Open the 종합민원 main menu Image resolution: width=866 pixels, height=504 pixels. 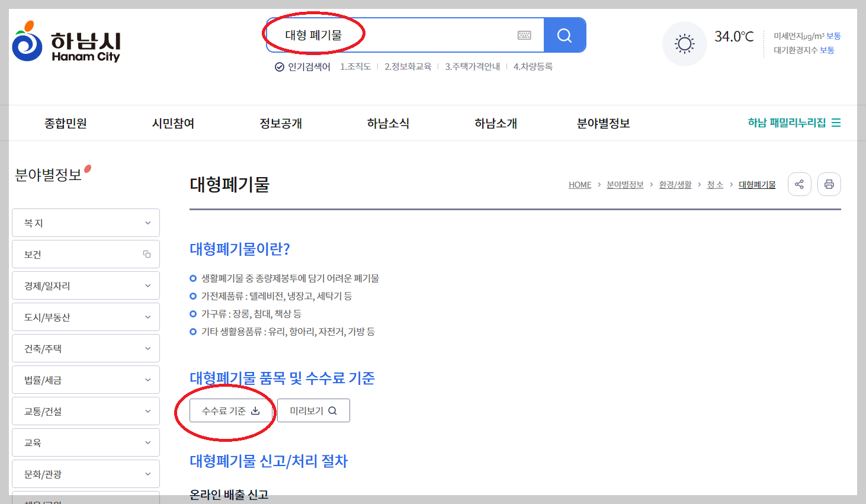click(66, 123)
